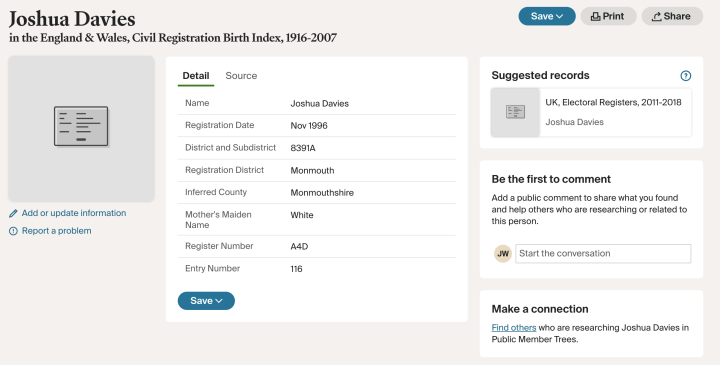
Task: Click the District and Subdistrict field label
Action: 231,148
